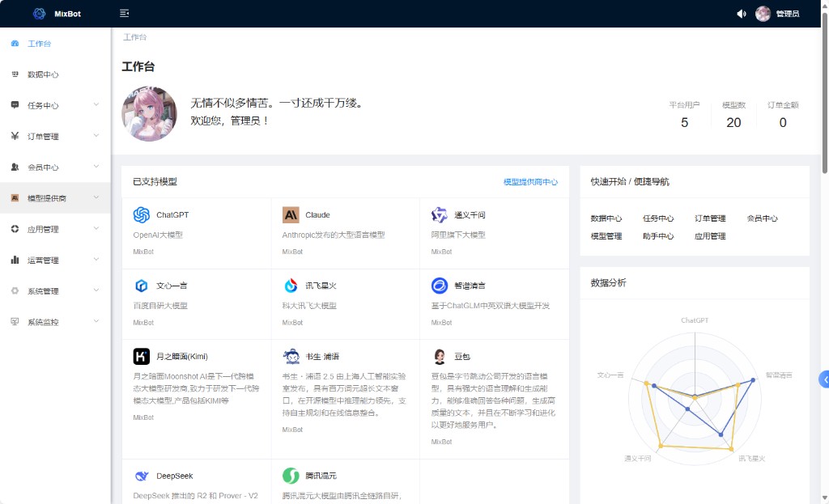Click the 腾讯混元 logo icon
The height and width of the screenshot is (504, 829).
click(291, 476)
